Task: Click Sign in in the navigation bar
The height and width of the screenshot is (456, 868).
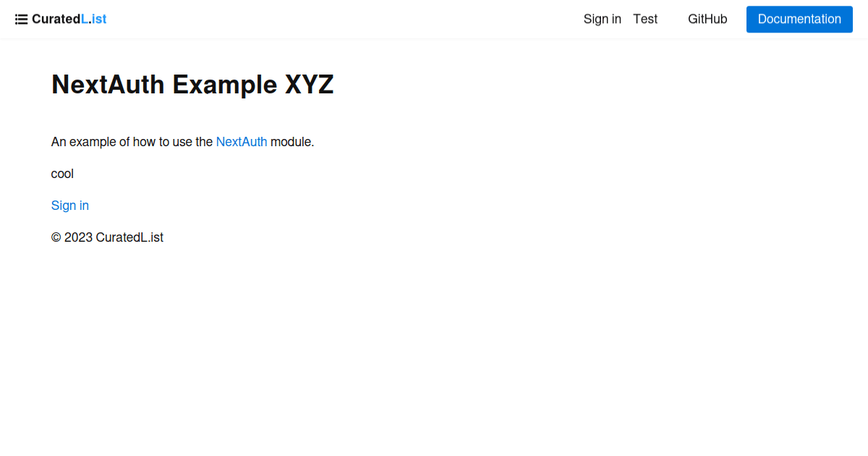Action: (603, 19)
